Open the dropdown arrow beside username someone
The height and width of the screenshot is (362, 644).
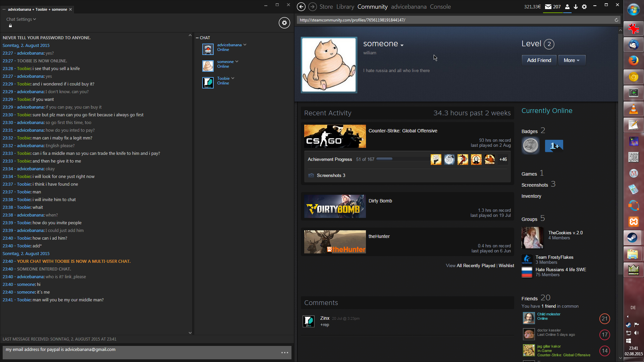402,45
